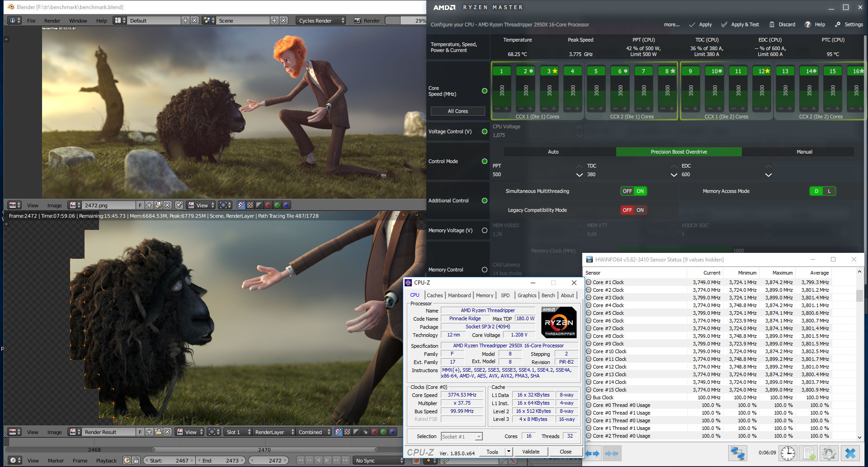The height and width of the screenshot is (467, 868).
Task: Open Blender Window menu
Action: coord(78,21)
